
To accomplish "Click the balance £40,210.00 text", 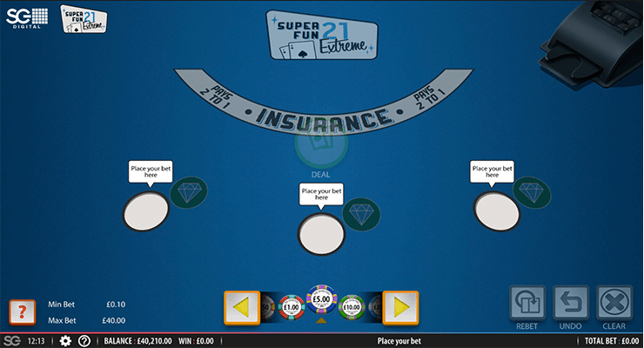I will [x=138, y=341].
